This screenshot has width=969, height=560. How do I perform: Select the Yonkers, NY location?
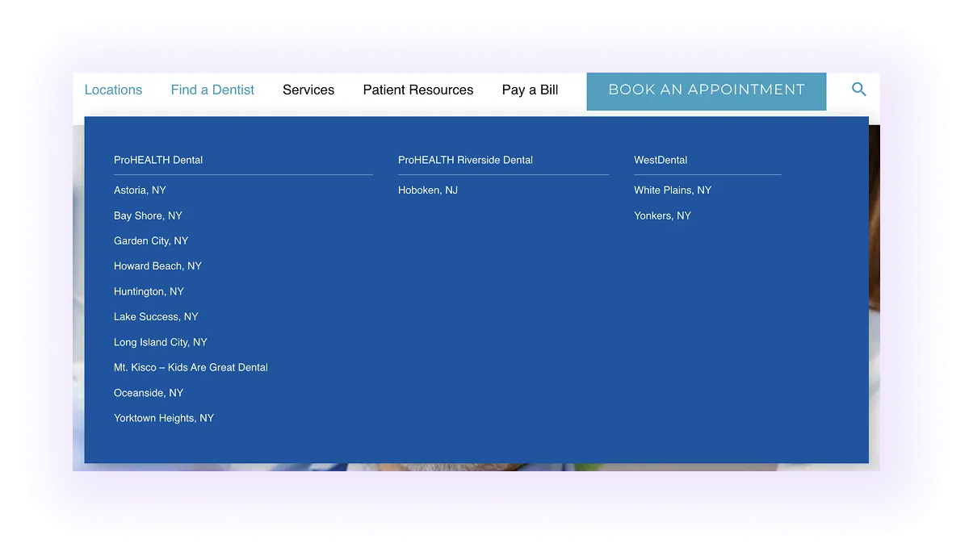point(662,215)
